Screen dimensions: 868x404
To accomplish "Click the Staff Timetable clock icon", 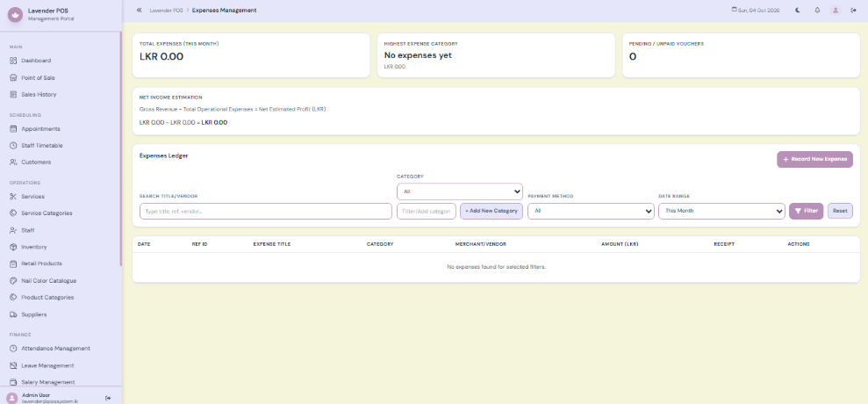I will click(13, 146).
